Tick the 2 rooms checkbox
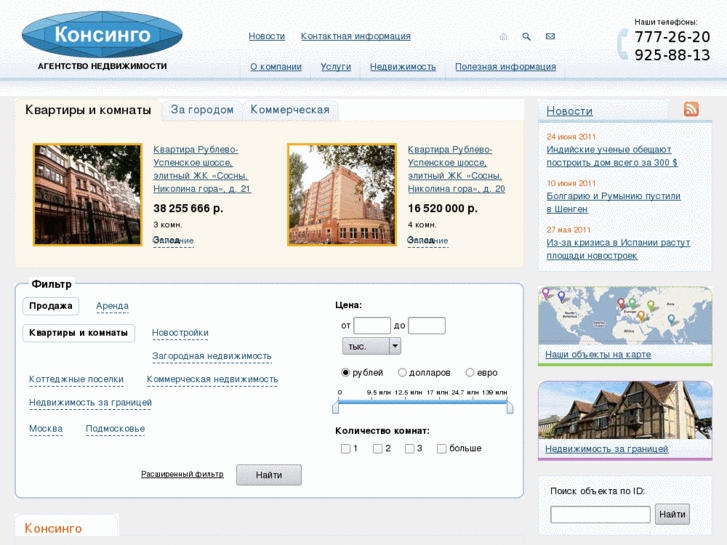727x545 pixels. pos(377,449)
